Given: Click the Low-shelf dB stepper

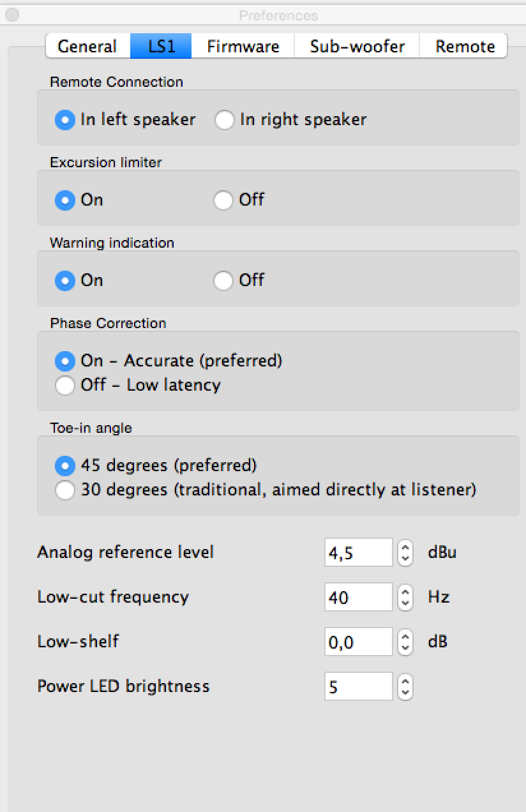Looking at the screenshot, I should pyautogui.click(x=405, y=642).
